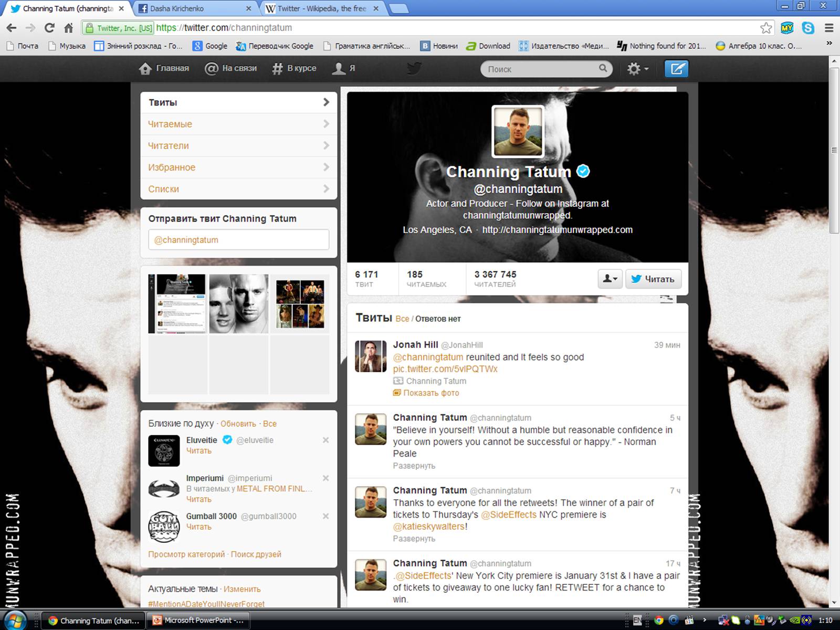840x630 pixels.
Task: Open the Списки lists section
Action: click(x=239, y=188)
